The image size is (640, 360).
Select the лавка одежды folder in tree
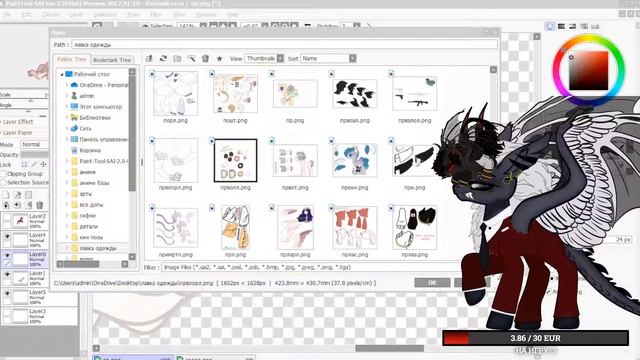click(94, 248)
